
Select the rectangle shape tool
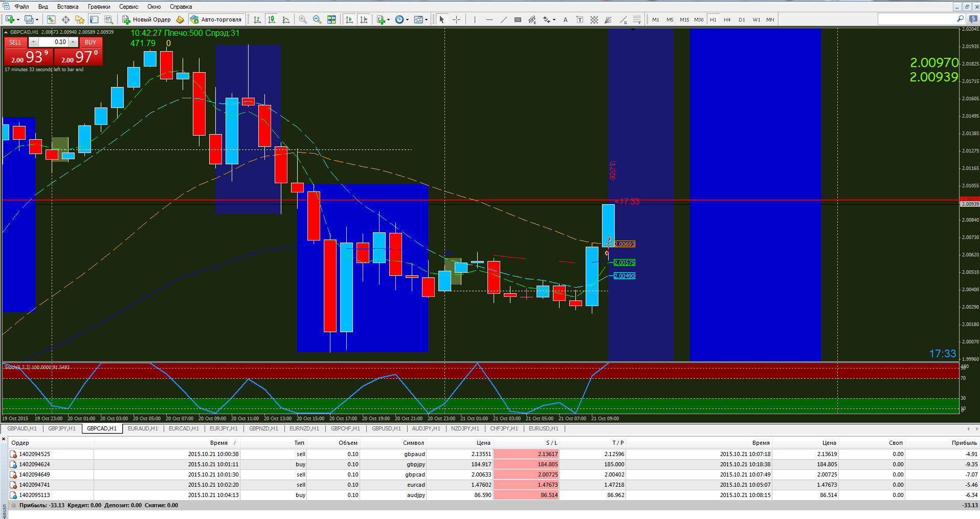tap(518, 19)
